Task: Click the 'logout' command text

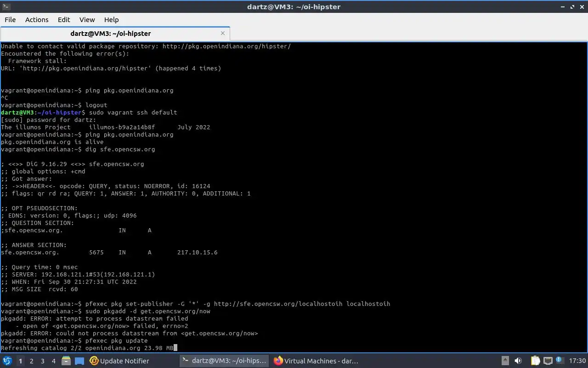Action: pyautogui.click(x=96, y=105)
